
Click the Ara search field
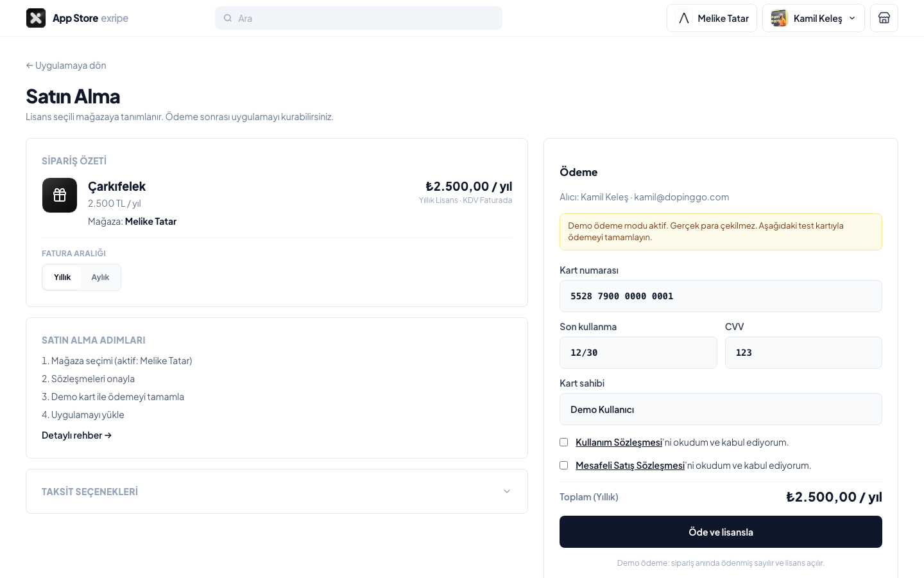coord(359,18)
